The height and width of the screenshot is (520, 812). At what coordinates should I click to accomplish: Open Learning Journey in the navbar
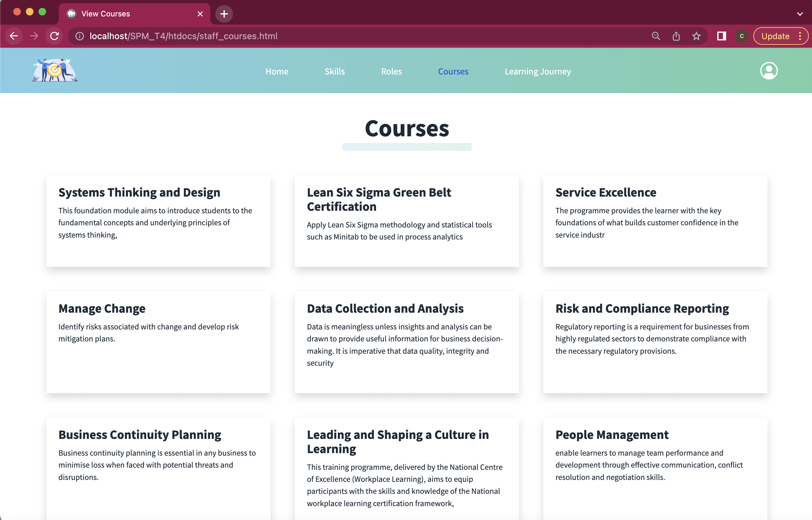tap(538, 72)
